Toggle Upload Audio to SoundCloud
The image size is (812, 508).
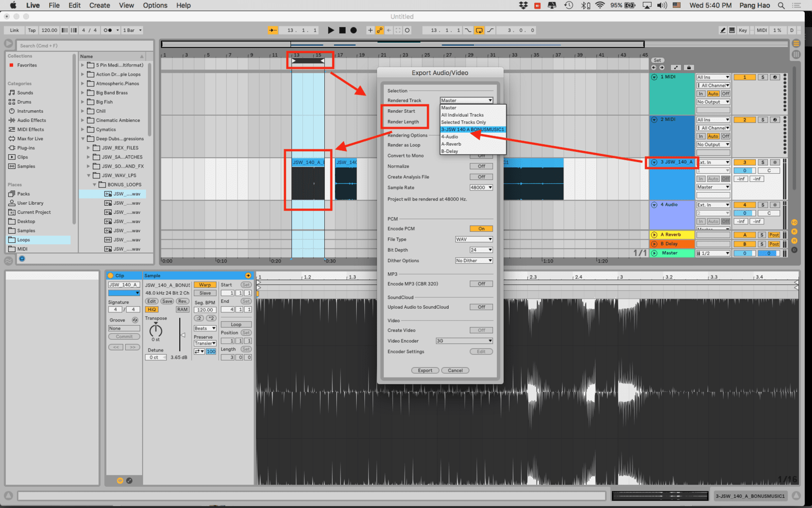coord(481,307)
